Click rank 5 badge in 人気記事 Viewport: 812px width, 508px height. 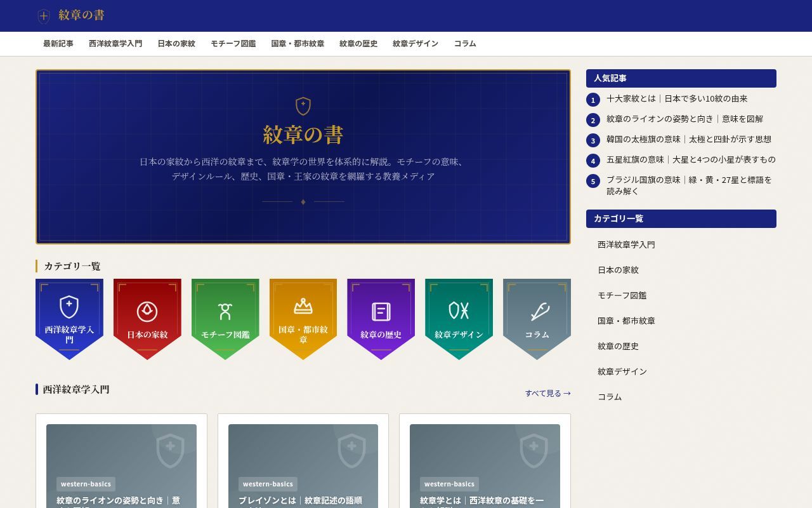[x=593, y=181]
